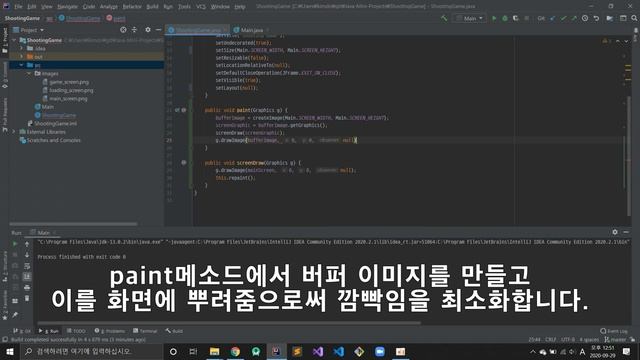640x360 pixels.
Task: Toggle scroll-to-end icon in Run console
Action: pos(27,277)
